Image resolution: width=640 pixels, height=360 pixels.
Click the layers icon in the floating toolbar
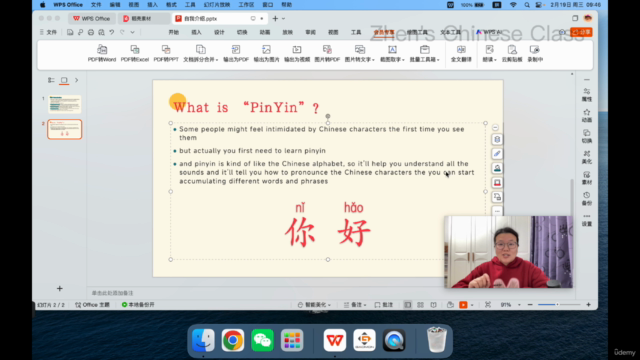(x=497, y=140)
